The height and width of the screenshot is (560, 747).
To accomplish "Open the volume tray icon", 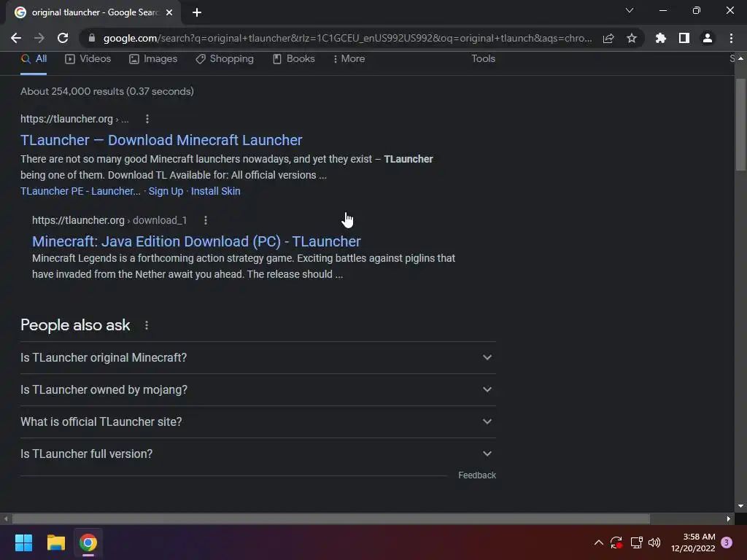I will coord(654,542).
